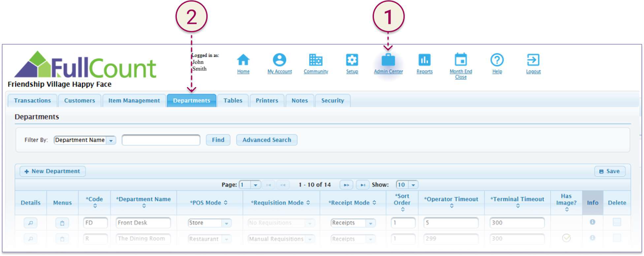Click the filter search text field
This screenshot has height=256, width=644.
(161, 140)
